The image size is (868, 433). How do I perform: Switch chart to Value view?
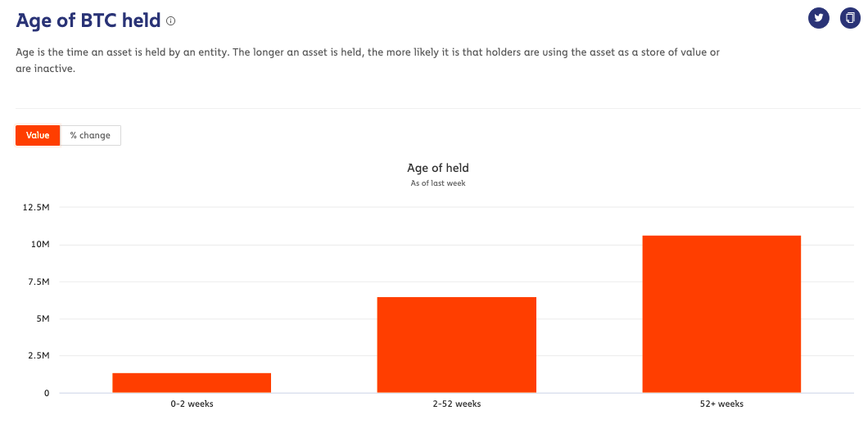[x=38, y=136]
